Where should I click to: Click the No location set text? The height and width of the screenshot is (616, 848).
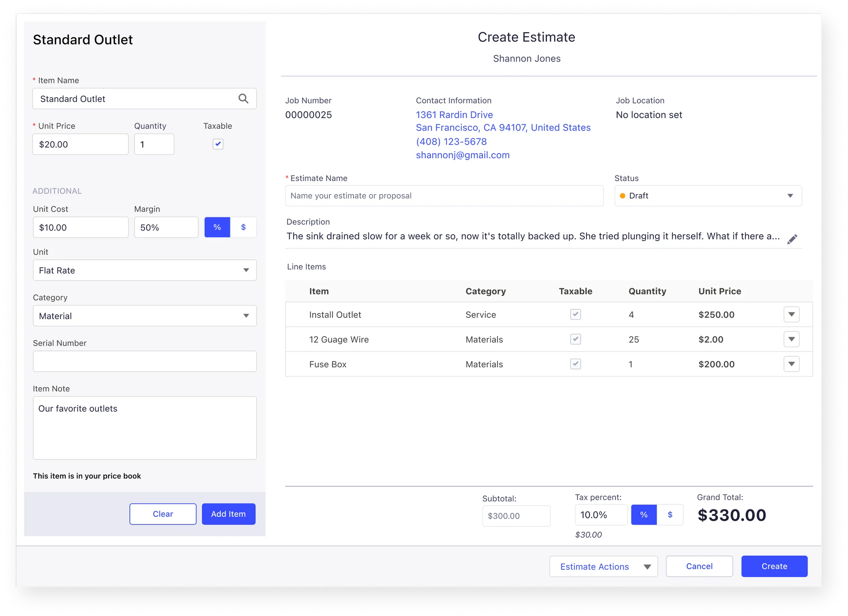tap(649, 115)
